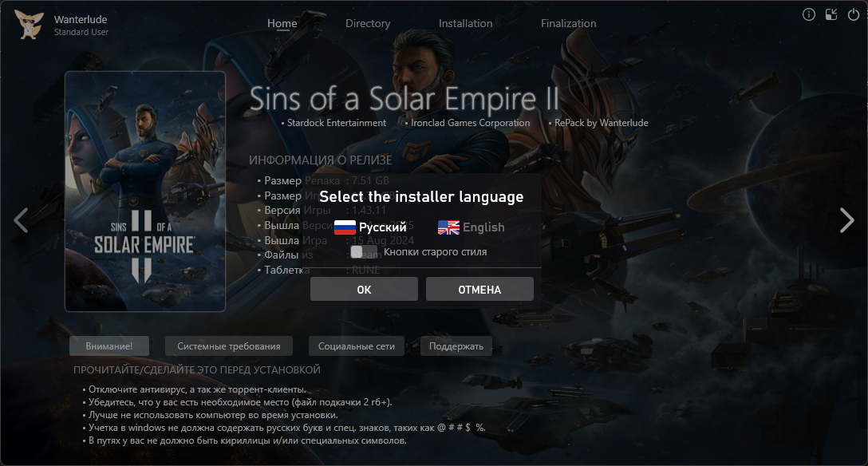Screen dimensions: 868x466
Task: Select the British flag icon
Action: click(448, 227)
